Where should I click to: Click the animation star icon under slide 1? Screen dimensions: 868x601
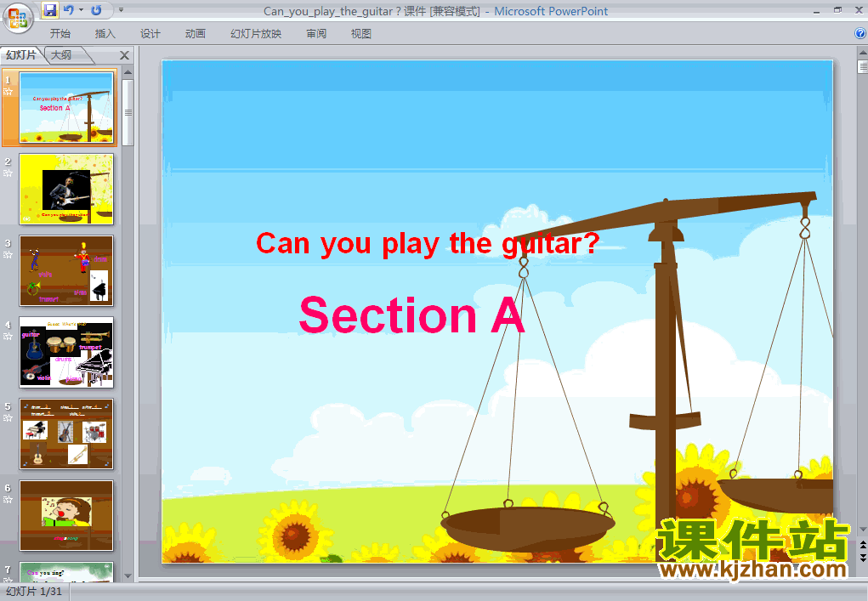pos(8,92)
